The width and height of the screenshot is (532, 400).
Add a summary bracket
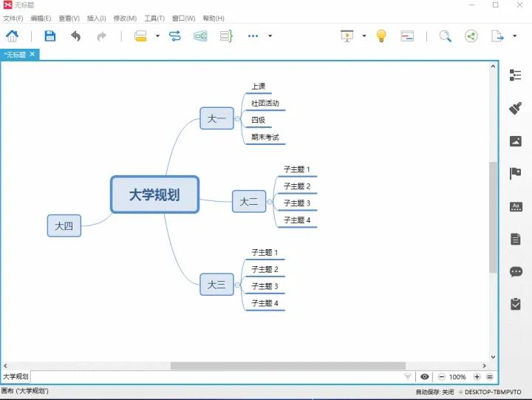(x=226, y=35)
